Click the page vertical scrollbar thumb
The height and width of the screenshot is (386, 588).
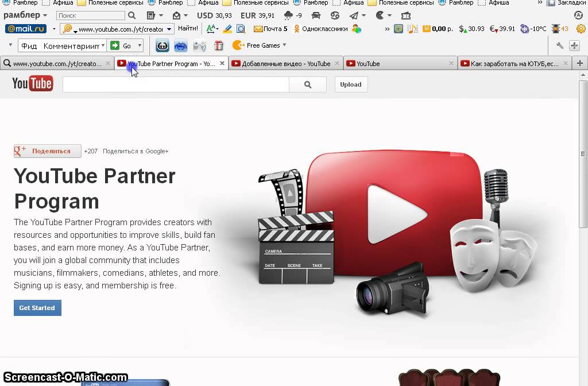(x=583, y=154)
